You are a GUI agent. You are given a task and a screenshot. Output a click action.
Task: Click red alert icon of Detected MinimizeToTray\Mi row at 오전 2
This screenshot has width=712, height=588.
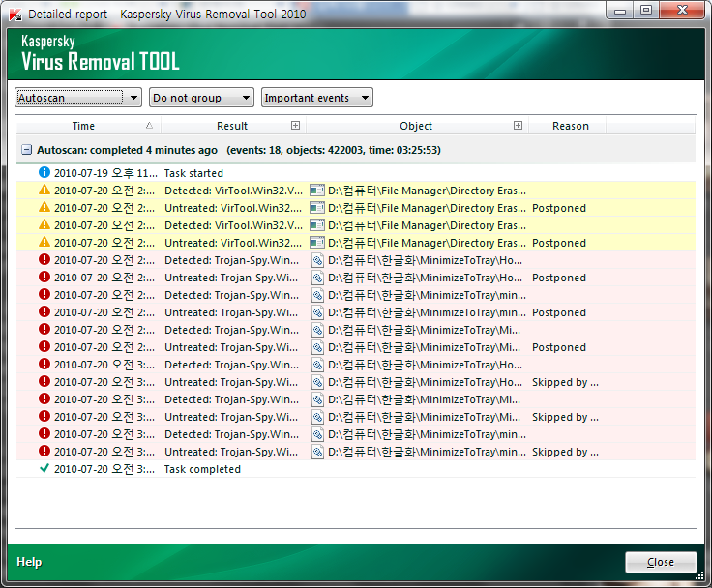[x=44, y=329]
